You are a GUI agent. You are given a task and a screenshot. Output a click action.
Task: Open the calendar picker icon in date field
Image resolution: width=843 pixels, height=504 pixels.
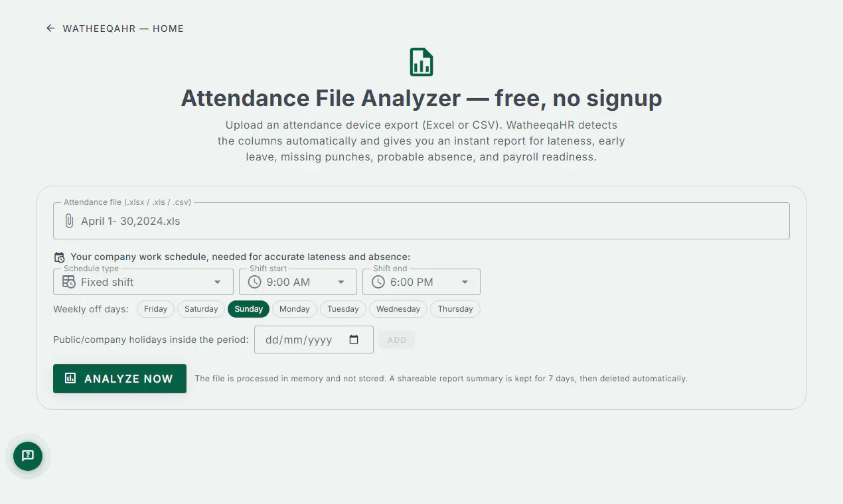(x=354, y=340)
